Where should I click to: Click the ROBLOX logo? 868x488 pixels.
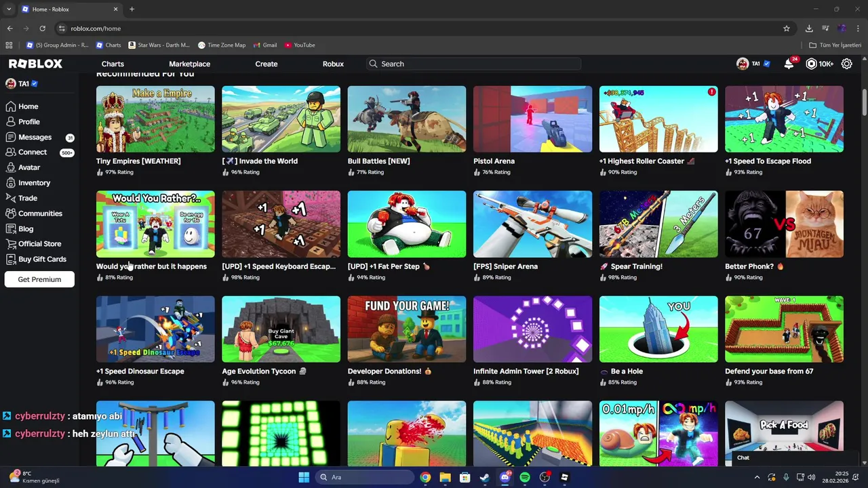[x=35, y=64]
